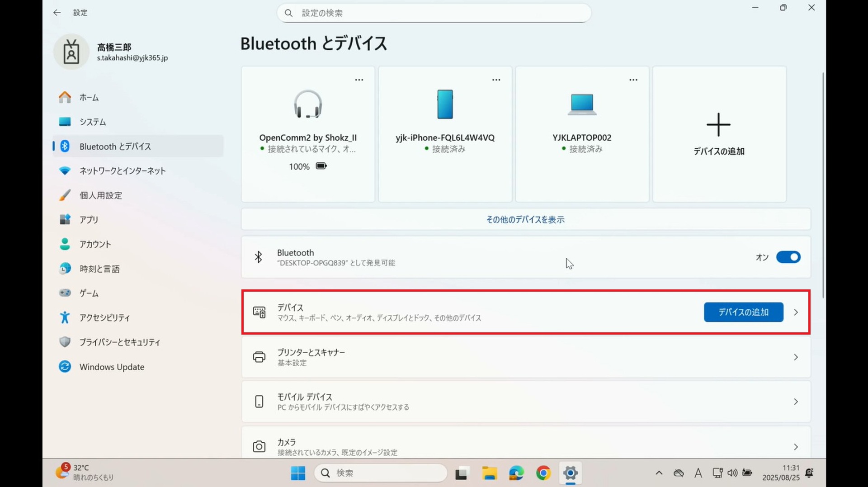Screen dimensions: 868x487
Task: Click その他のデバイスを表示 link
Action: 525,220
